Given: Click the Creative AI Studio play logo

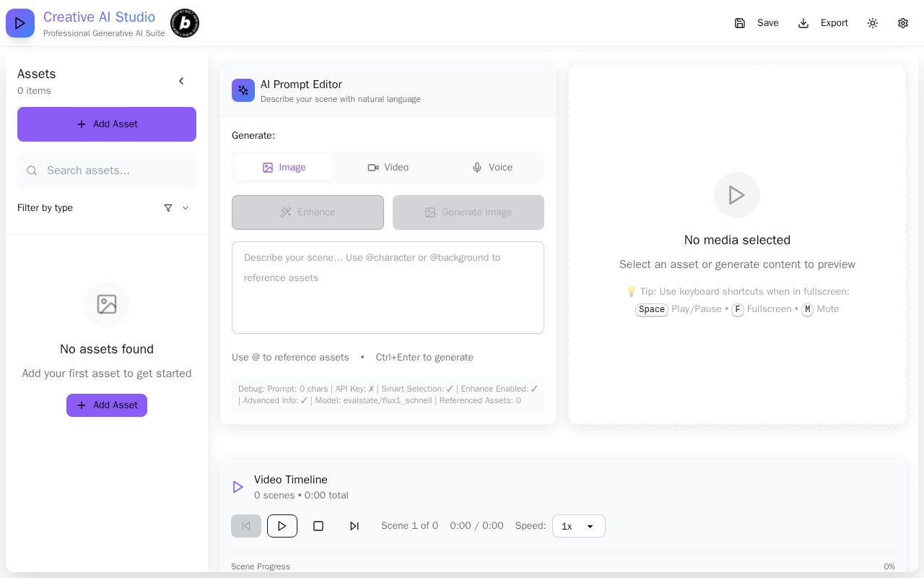Looking at the screenshot, I should click(20, 23).
